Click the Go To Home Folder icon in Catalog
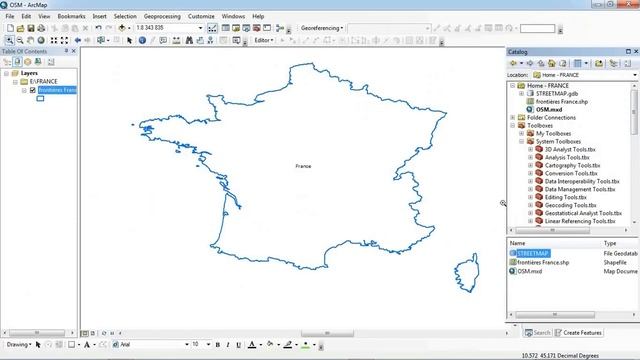Screen dimensions: 640x360 552,63
